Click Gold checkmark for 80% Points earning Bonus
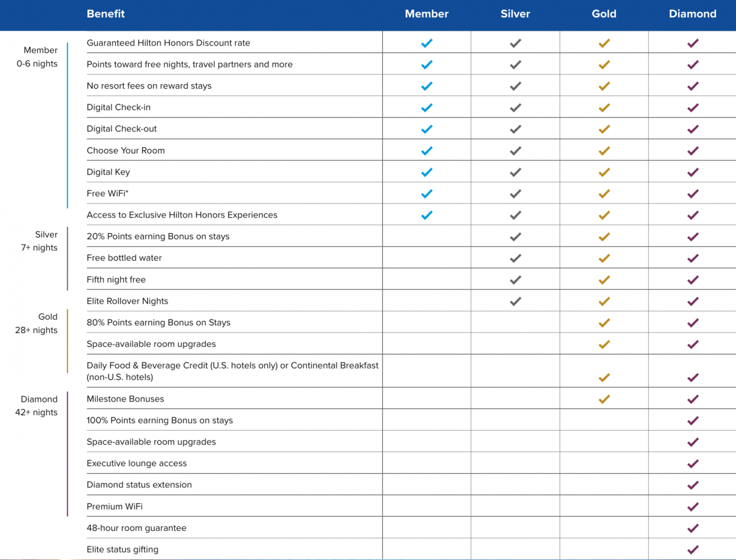This screenshot has width=736, height=560. pos(604,323)
